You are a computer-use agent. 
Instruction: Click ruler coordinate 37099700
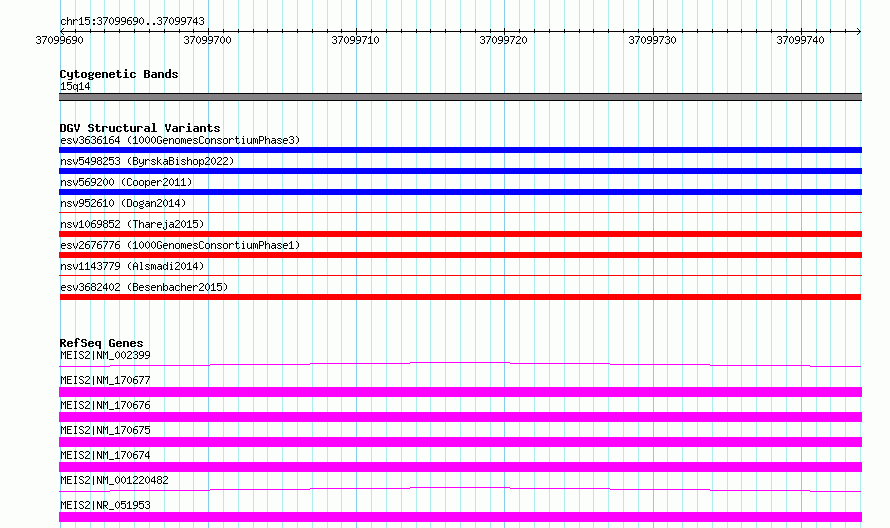point(207,40)
